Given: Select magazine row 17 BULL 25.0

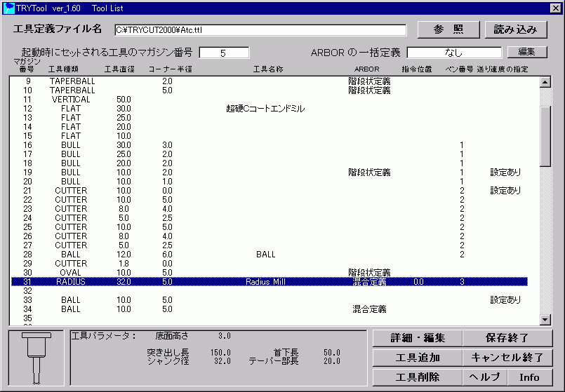Looking at the screenshot, I should pos(270,154).
